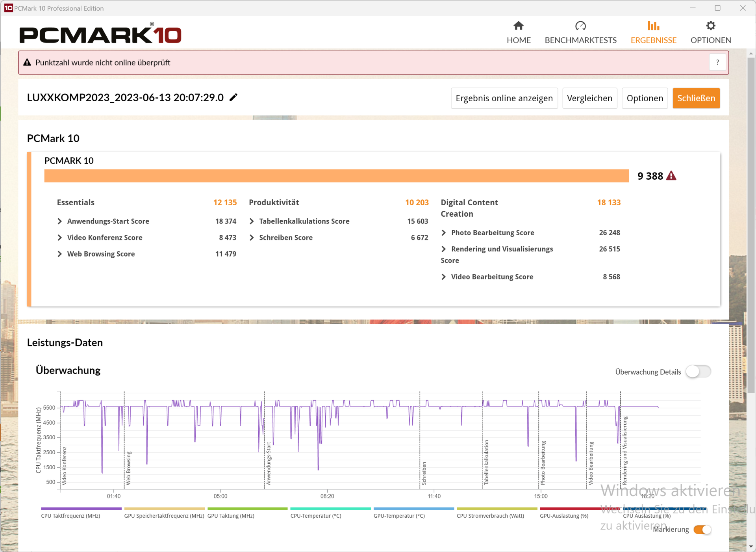This screenshot has height=552, width=756.
Task: Click Ergebnis online anzeigen button
Action: click(x=504, y=98)
